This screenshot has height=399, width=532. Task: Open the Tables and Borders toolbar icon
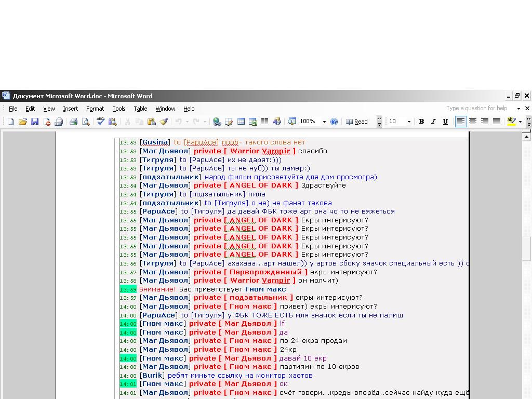tap(229, 122)
